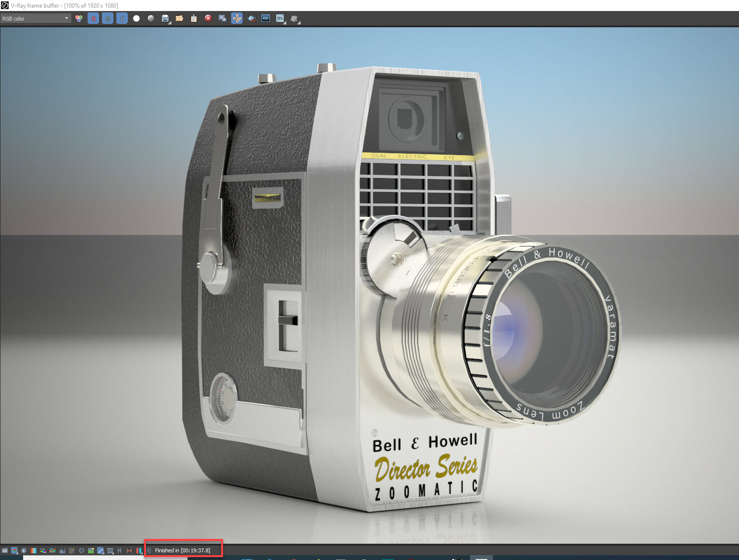739x560 pixels.
Task: Toggle color balance correction icon
Action: pos(53,550)
